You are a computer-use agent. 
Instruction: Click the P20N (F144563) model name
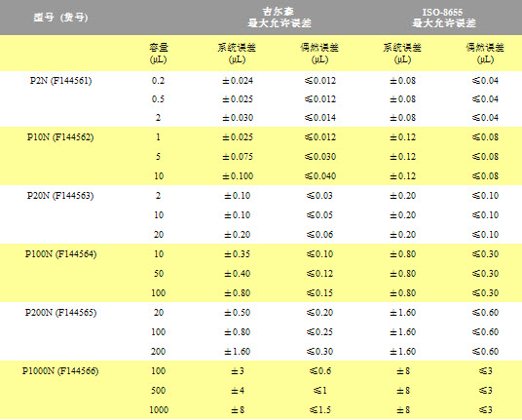click(60, 195)
